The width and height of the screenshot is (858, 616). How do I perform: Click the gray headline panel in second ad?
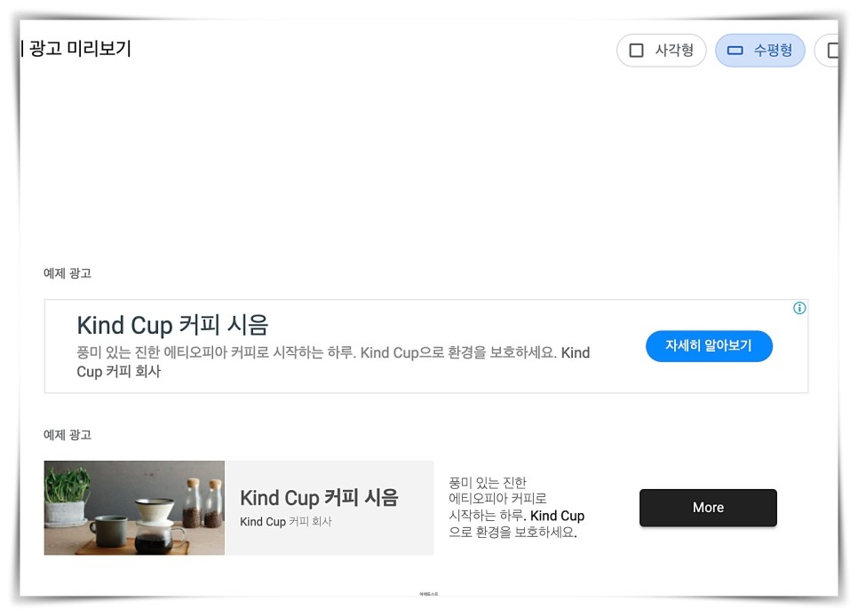tap(329, 508)
